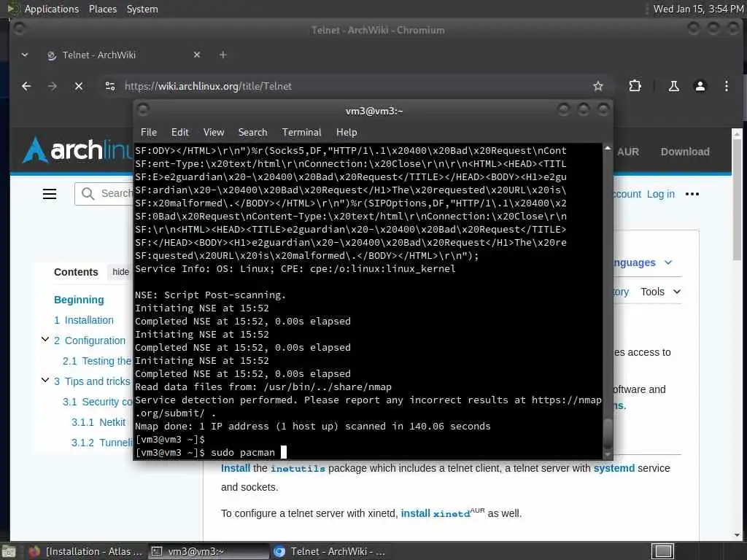Open the systemd link
Screen dimensions: 747x560
coord(614,468)
